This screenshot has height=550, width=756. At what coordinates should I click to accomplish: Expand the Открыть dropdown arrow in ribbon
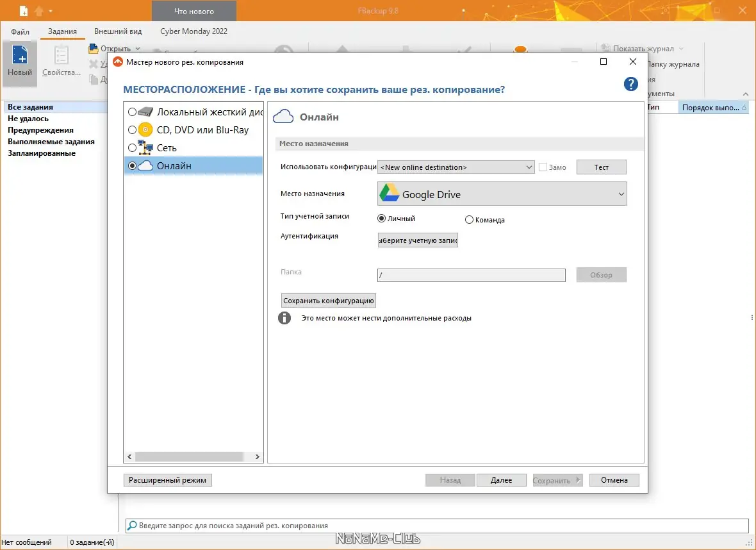coord(138,49)
